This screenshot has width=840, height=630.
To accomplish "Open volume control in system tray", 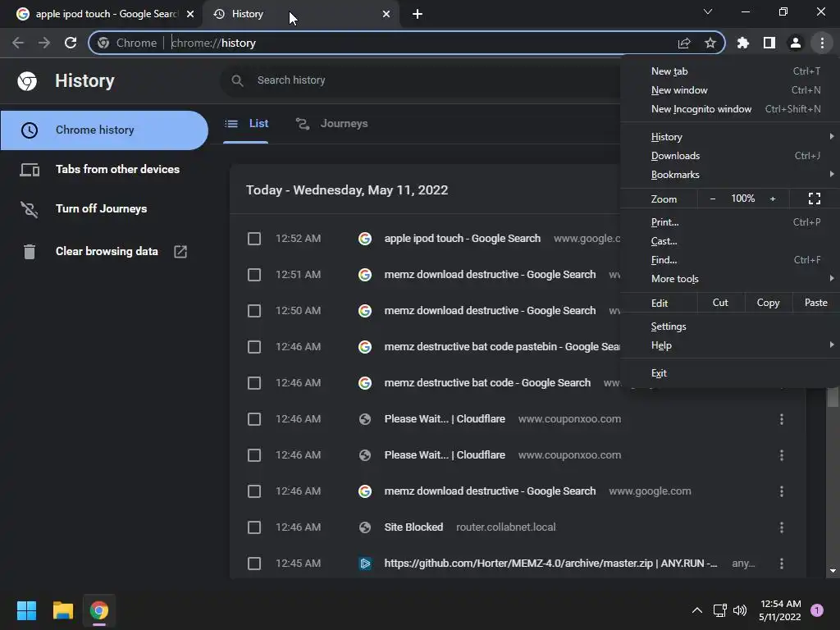I will coord(740,610).
